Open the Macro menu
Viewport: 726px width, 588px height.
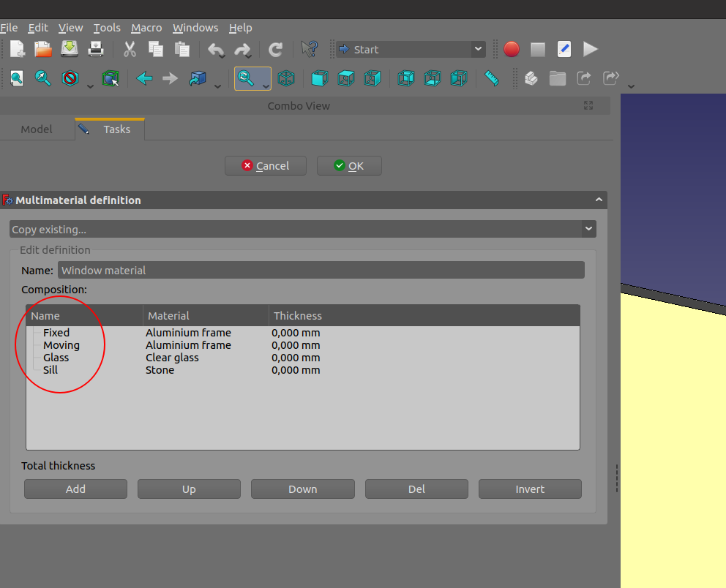click(x=146, y=28)
